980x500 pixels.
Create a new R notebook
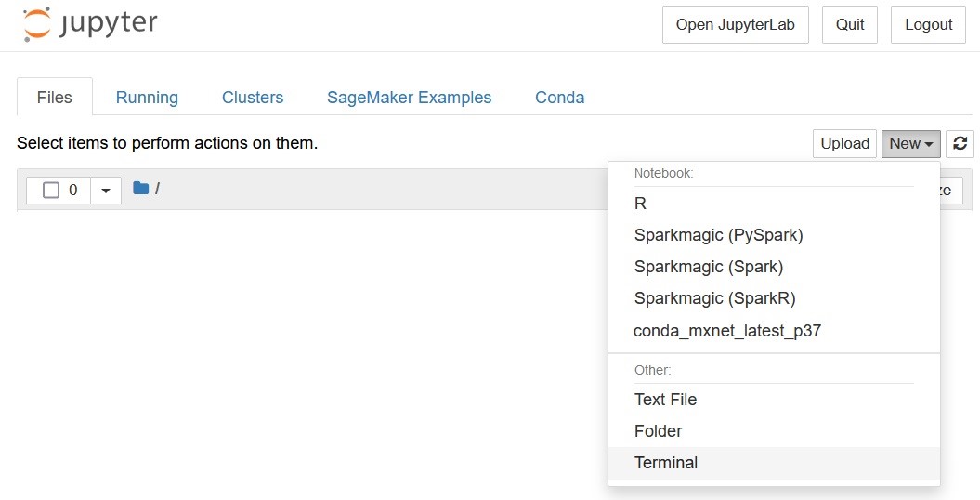point(774,204)
